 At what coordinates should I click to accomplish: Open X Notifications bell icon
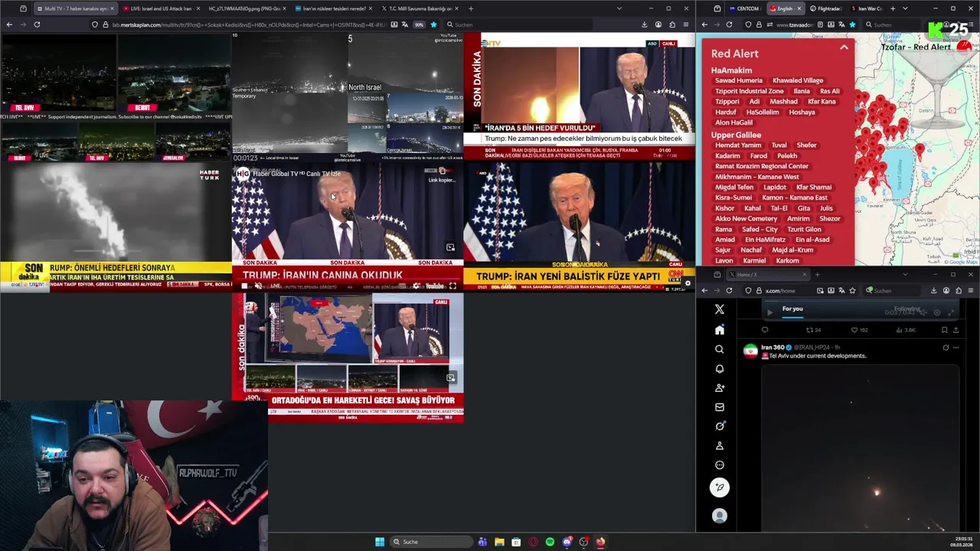coord(719,368)
